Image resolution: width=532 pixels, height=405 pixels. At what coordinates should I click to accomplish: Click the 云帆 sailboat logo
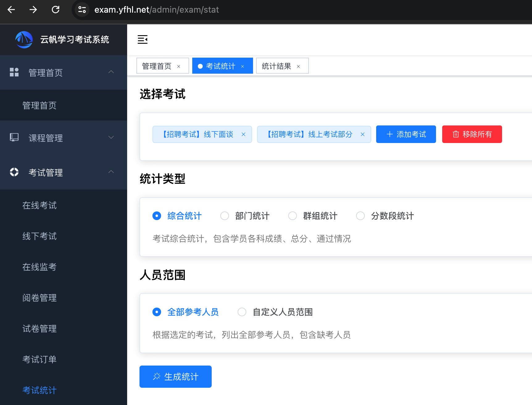24,39
